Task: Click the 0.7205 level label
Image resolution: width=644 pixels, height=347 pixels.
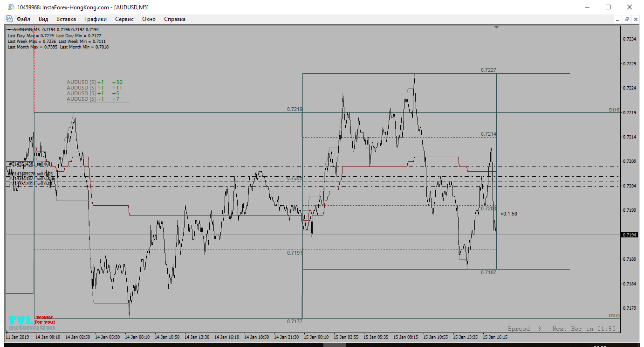Action: (x=295, y=178)
